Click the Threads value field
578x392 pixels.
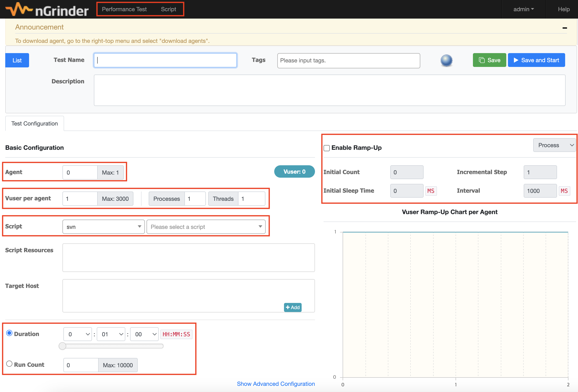[251, 199]
